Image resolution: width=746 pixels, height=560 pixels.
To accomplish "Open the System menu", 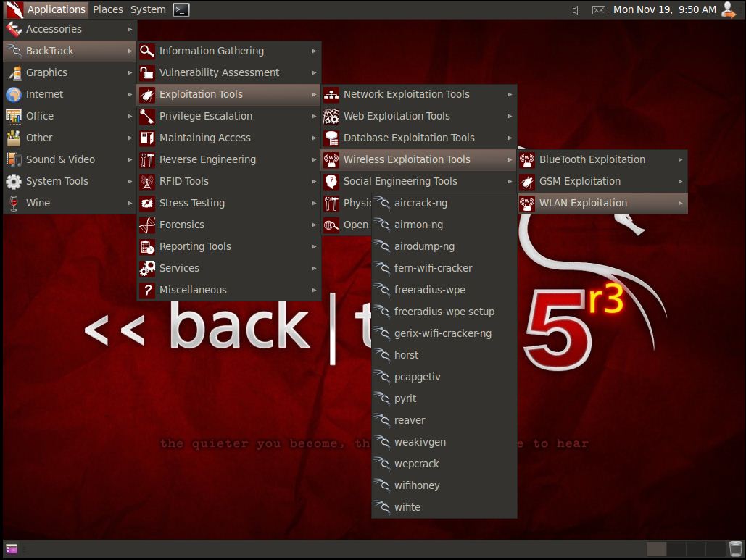I will (148, 9).
